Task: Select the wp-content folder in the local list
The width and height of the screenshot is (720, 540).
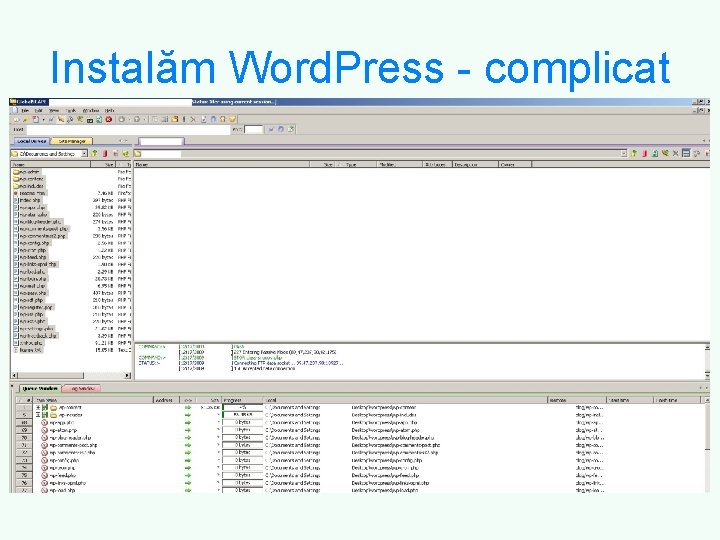Action: coord(28,179)
